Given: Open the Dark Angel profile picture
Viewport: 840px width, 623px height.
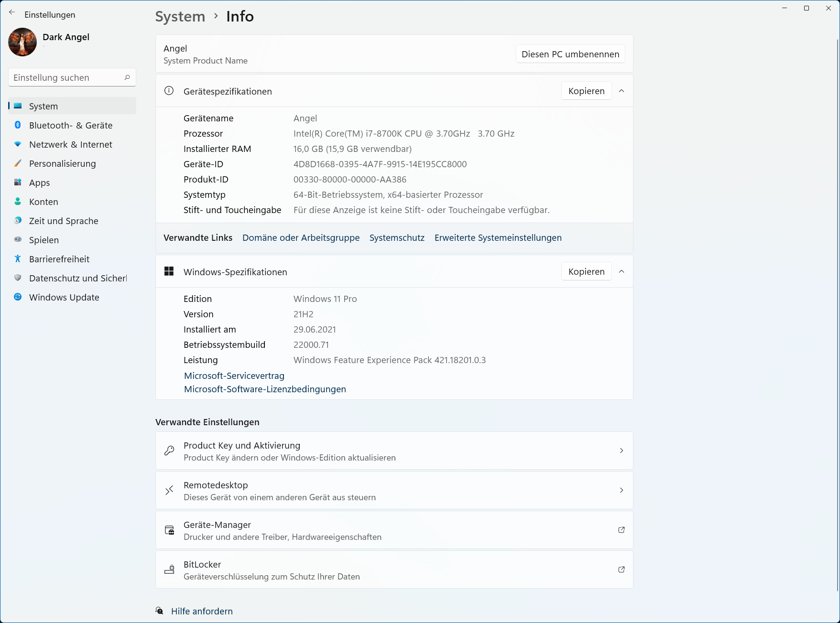Looking at the screenshot, I should pyautogui.click(x=22, y=42).
